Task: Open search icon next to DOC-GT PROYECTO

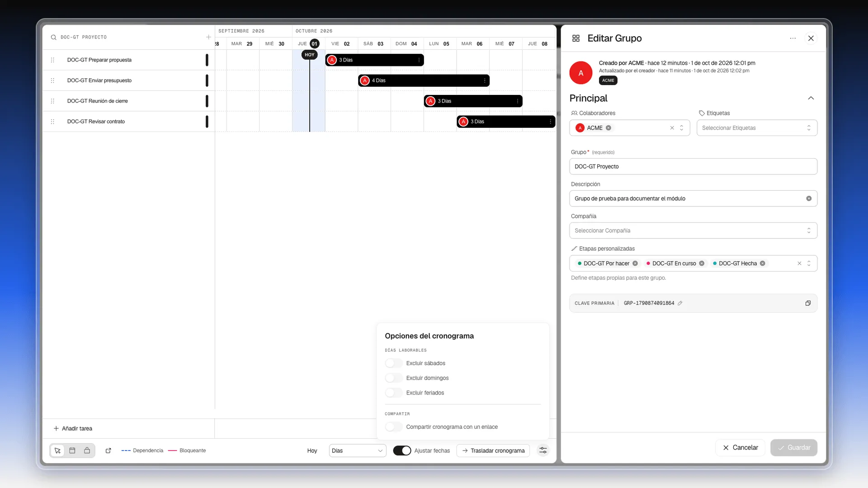Action: [53, 38]
